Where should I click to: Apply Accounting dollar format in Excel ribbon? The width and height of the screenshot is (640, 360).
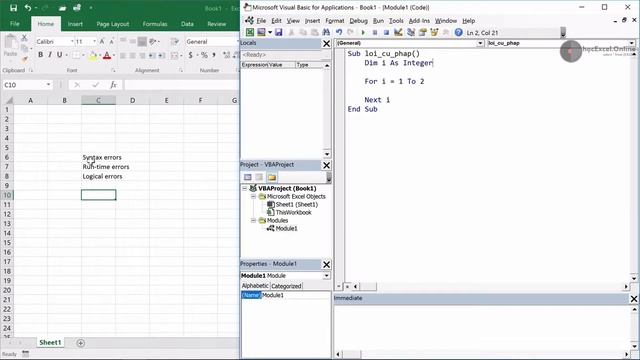pyautogui.click(x=190, y=55)
